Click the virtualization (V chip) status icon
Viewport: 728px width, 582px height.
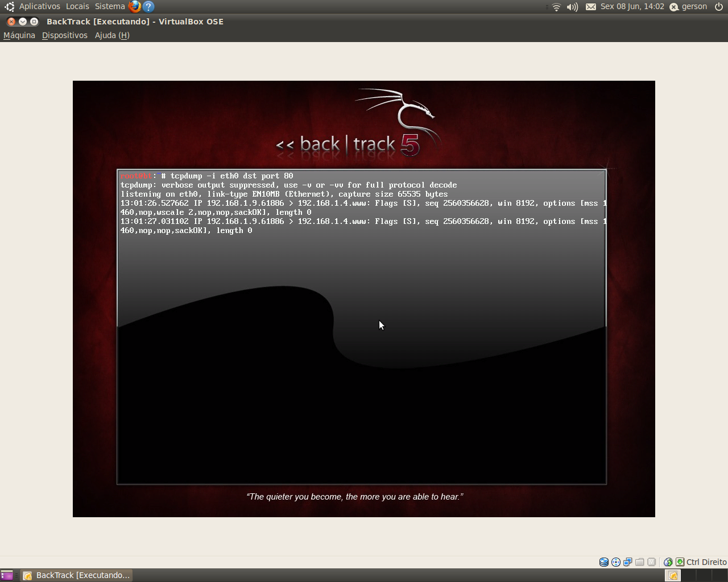click(x=652, y=562)
